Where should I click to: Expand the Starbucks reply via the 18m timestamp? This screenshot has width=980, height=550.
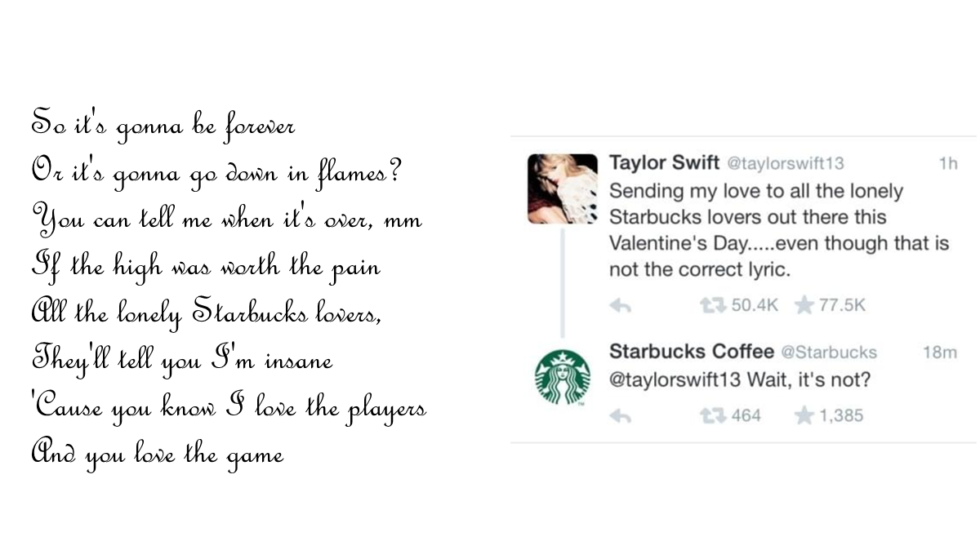[940, 351]
